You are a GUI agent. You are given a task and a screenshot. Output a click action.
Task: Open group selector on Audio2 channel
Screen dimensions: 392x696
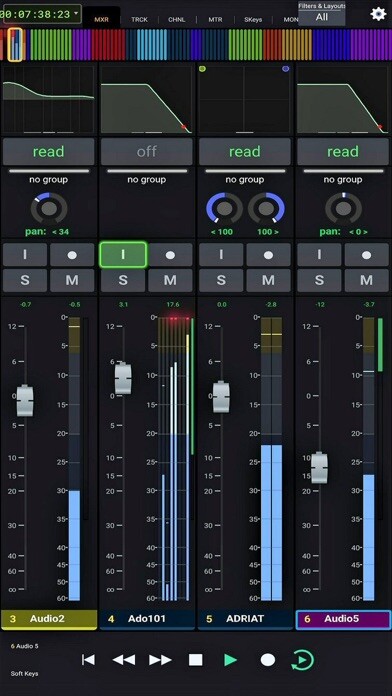click(x=48, y=180)
